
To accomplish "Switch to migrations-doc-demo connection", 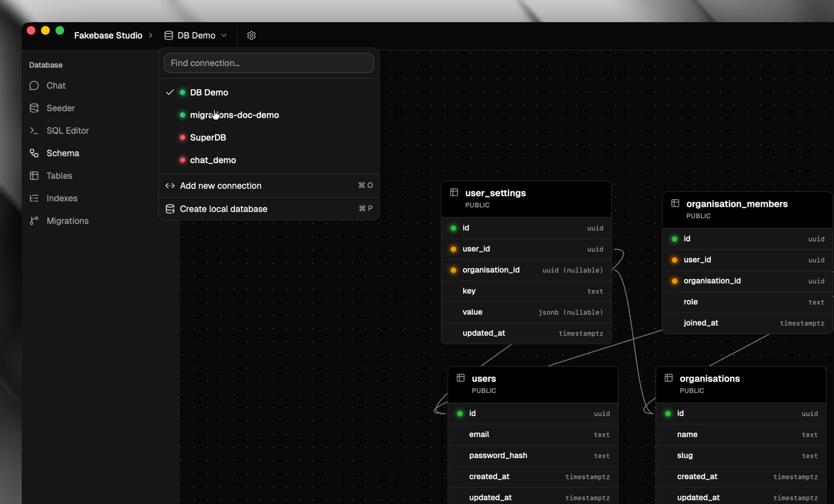I will coord(269,115).
